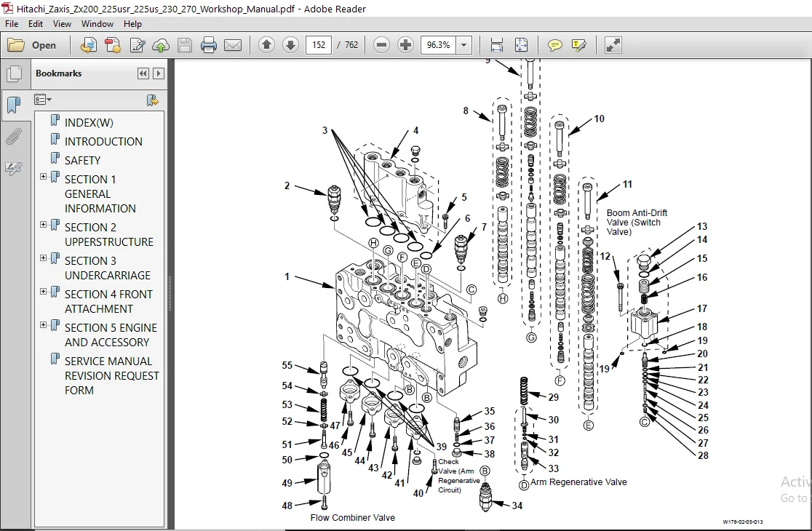The width and height of the screenshot is (812, 531).
Task: Click the Check Valve (Arm Regenerative Circuit) label
Action: (x=459, y=476)
